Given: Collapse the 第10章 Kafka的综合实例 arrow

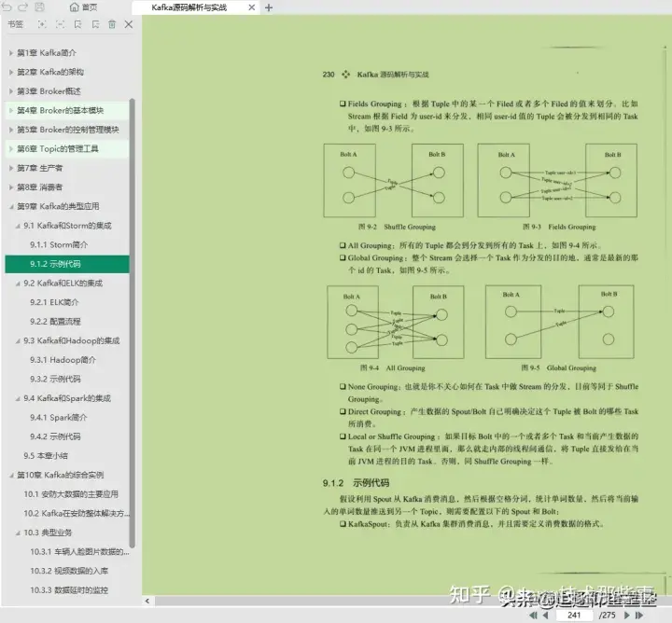Looking at the screenshot, I should click(11, 476).
